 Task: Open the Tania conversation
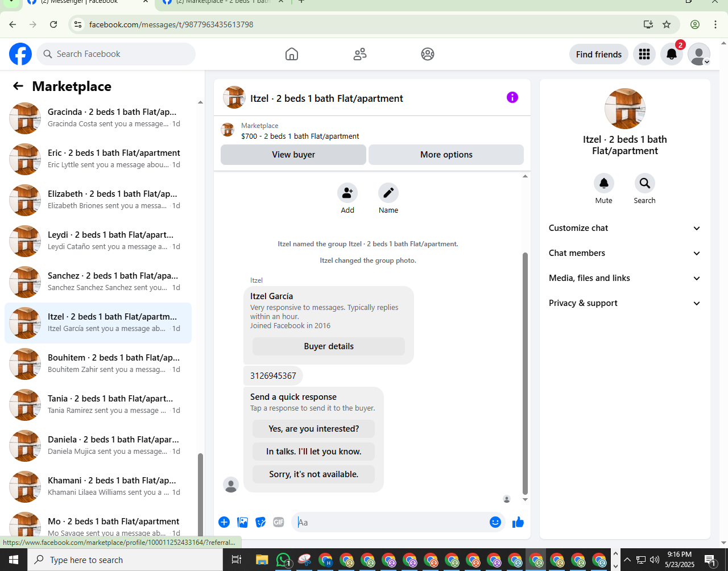pyautogui.click(x=98, y=405)
